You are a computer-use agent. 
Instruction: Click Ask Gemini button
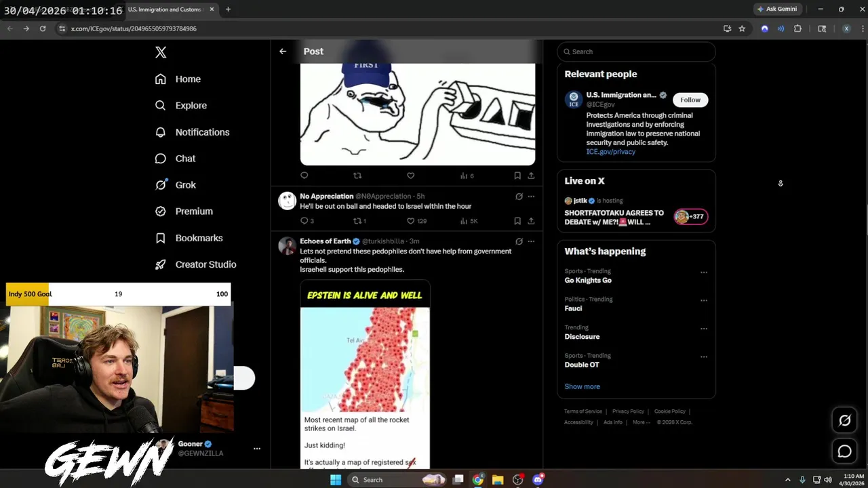[777, 9]
